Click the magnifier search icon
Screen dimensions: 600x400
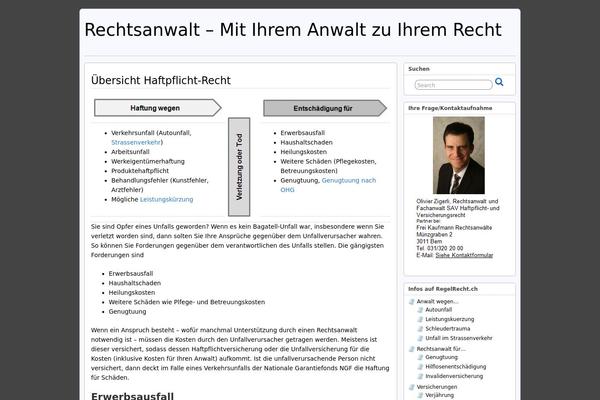coord(499,82)
